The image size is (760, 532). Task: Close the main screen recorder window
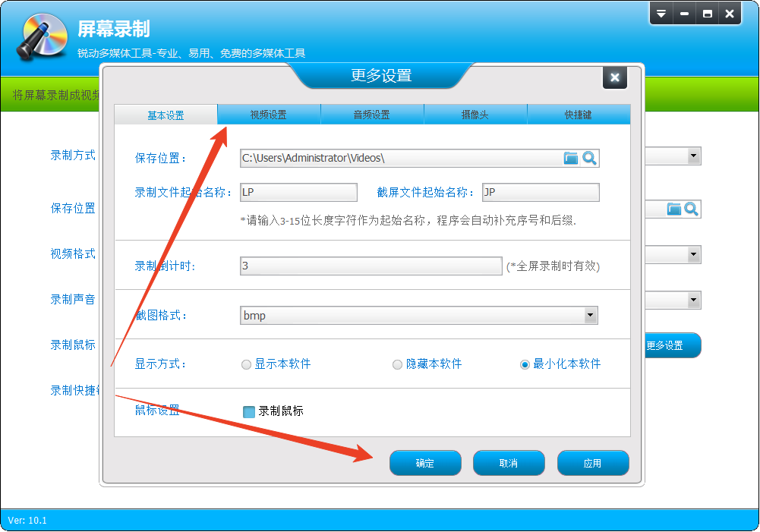click(730, 14)
